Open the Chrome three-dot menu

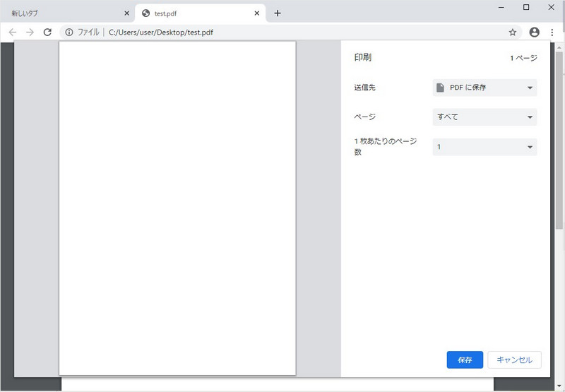coord(552,32)
